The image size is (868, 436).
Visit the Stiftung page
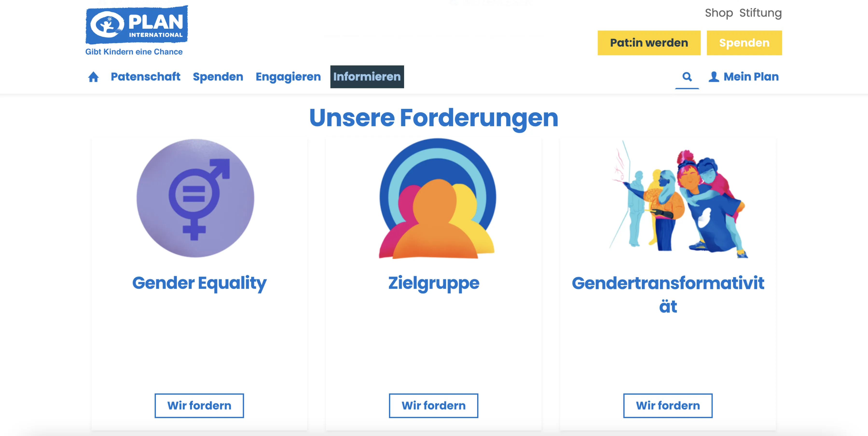[760, 13]
